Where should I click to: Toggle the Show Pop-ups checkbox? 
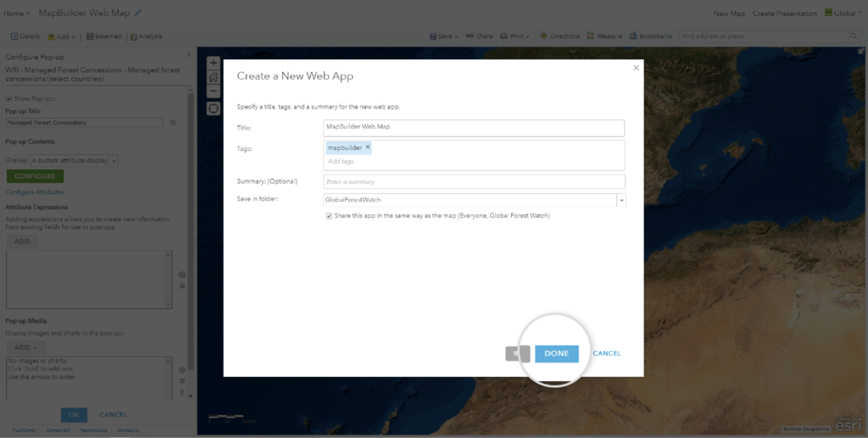coord(8,99)
